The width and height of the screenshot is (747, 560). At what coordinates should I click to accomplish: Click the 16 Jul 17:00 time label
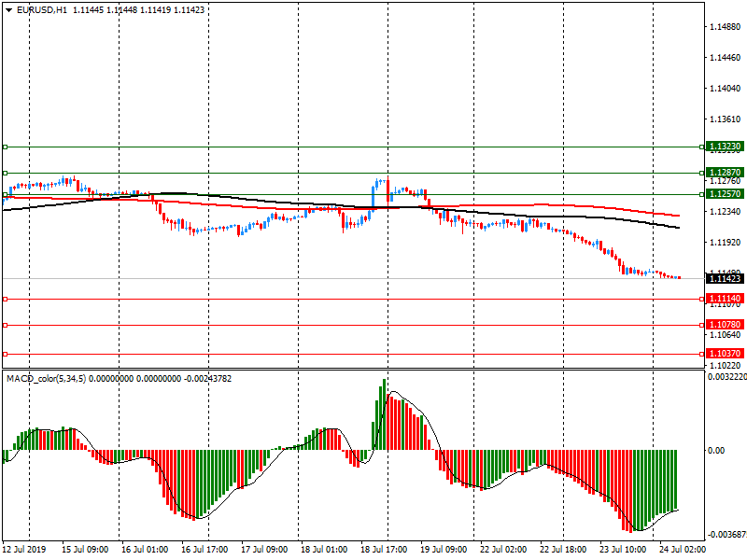pyautogui.click(x=204, y=549)
